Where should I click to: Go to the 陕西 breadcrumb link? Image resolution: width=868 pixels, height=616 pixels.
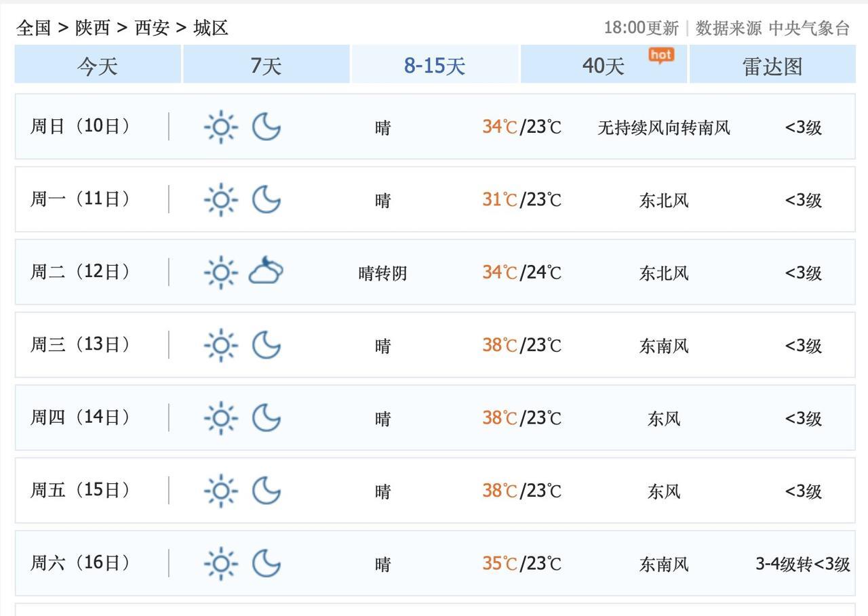coord(93,28)
